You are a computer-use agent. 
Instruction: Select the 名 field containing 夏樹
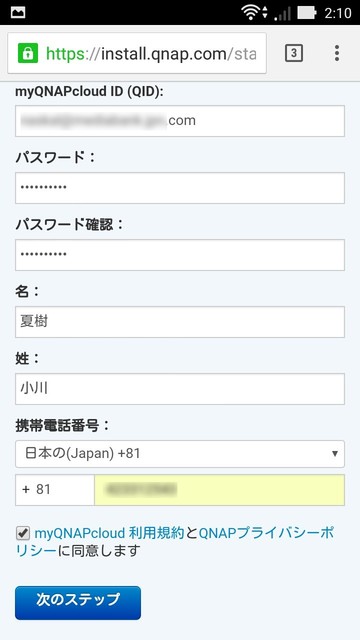pos(180,322)
